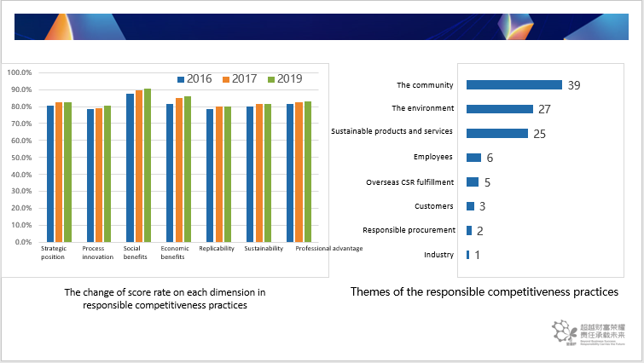The image size is (644, 363).
Task: Click the orange 2017 legend swatch
Action: tap(226, 79)
